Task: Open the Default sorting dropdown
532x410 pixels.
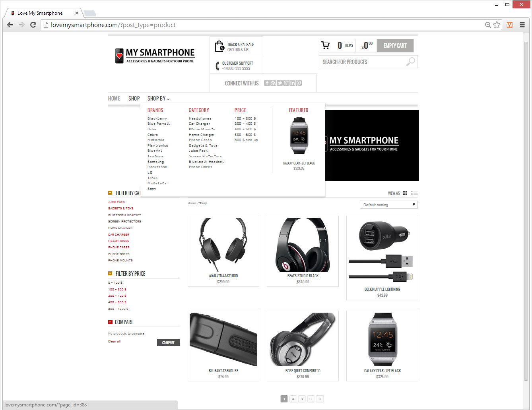Action: 388,205
